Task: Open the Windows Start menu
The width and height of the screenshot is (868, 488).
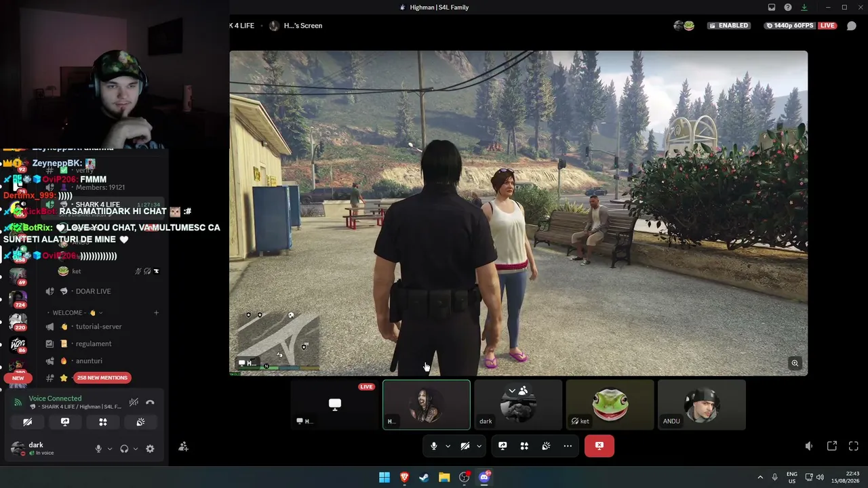Action: [x=384, y=477]
